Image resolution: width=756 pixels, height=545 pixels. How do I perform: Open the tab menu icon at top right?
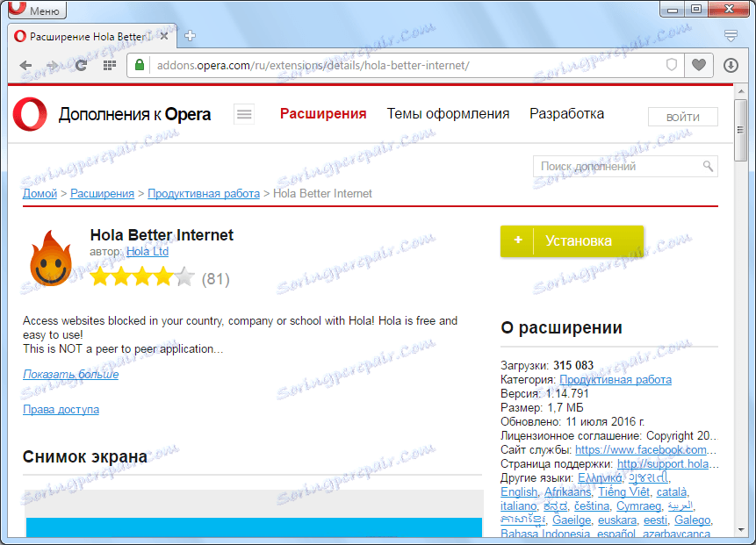click(731, 36)
